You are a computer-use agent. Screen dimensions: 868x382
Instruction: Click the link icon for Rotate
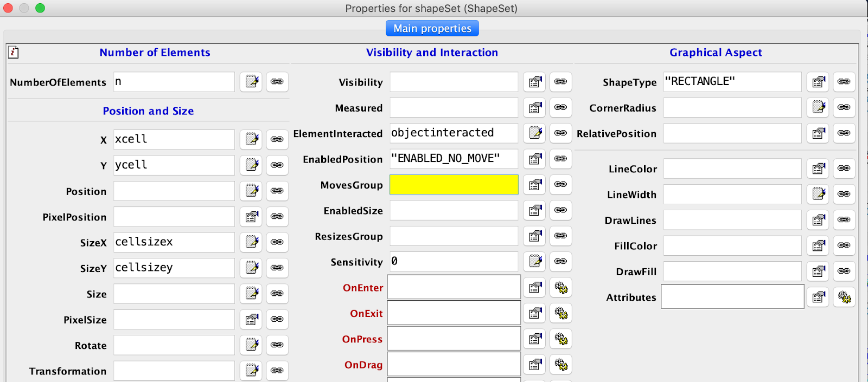point(277,345)
